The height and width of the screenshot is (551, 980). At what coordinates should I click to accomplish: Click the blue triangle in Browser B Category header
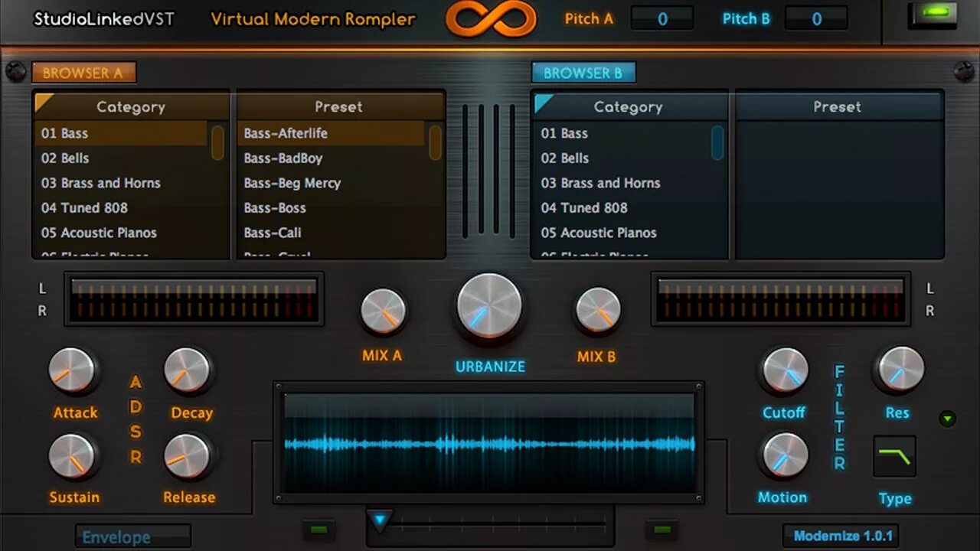pyautogui.click(x=544, y=103)
